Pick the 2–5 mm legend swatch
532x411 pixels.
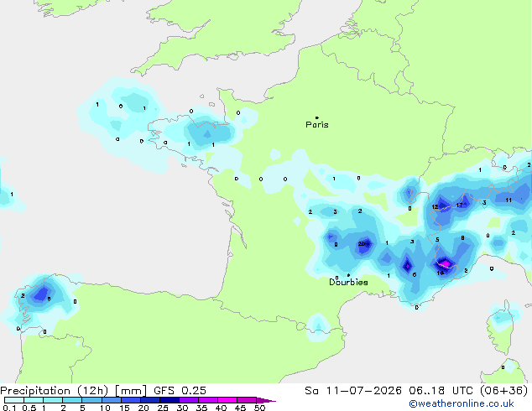(72, 400)
